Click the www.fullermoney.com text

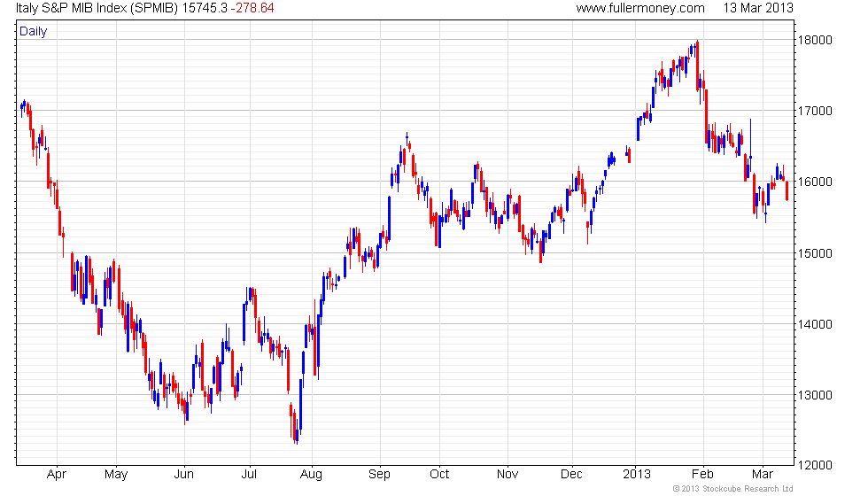(639, 8)
